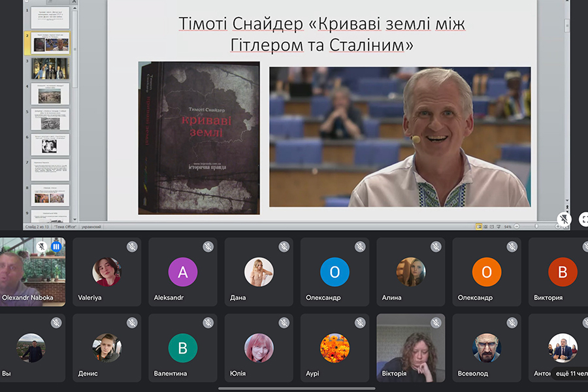Select Valeriya's participant tile
The height and width of the screenshot is (392, 588).
point(107,272)
